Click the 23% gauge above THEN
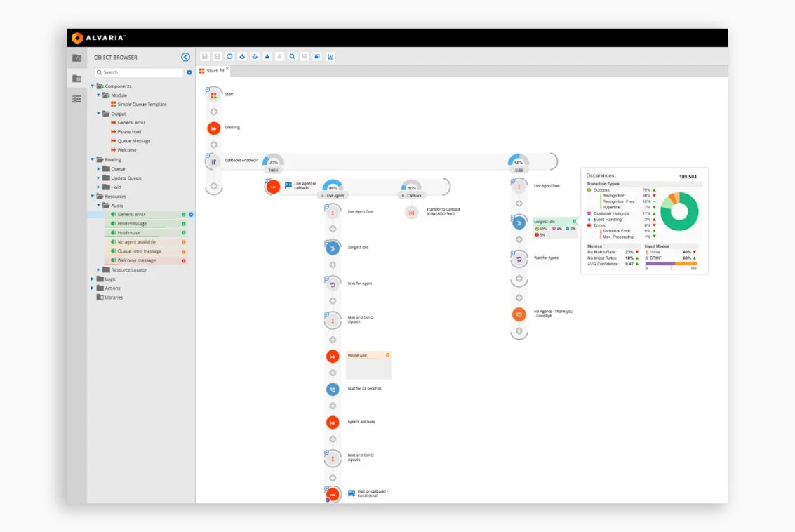795x532 pixels. click(x=273, y=160)
